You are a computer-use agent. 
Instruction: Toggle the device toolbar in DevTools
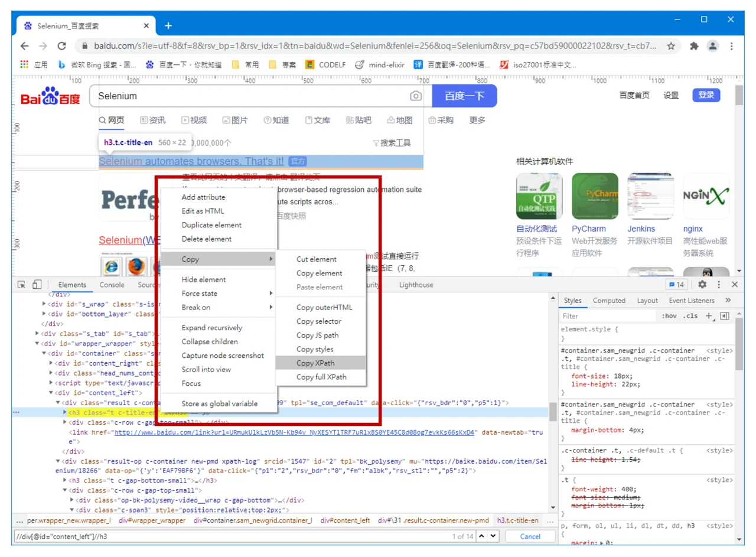pyautogui.click(x=37, y=285)
